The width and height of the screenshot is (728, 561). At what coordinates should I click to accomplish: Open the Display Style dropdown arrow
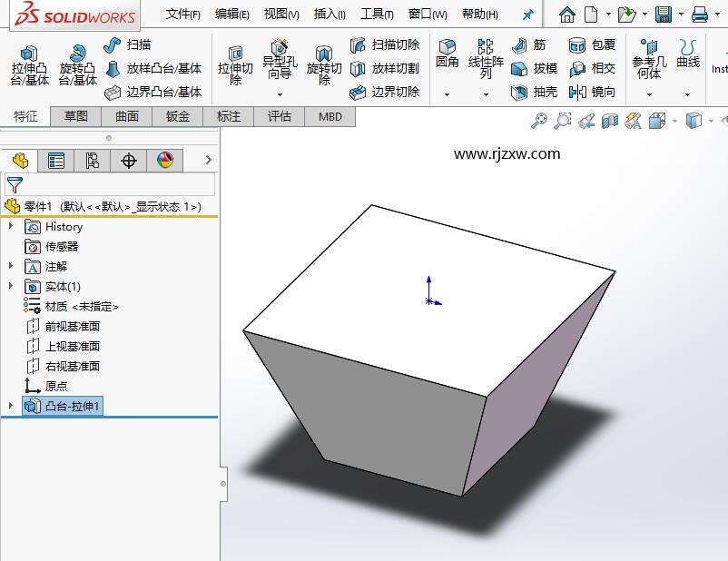point(711,120)
